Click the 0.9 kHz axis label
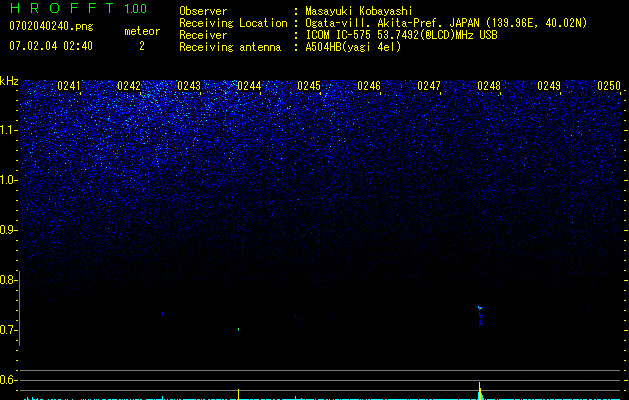 pyautogui.click(x=8, y=230)
